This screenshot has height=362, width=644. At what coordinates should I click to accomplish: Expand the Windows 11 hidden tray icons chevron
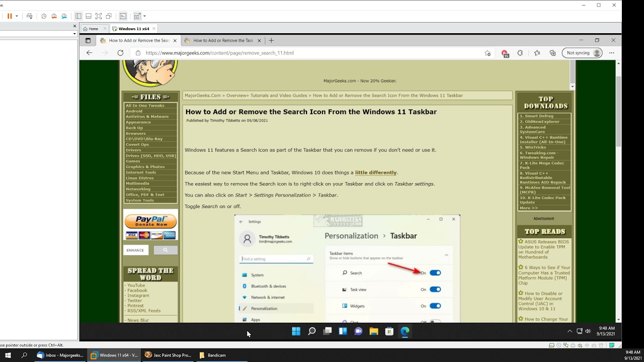570,331
